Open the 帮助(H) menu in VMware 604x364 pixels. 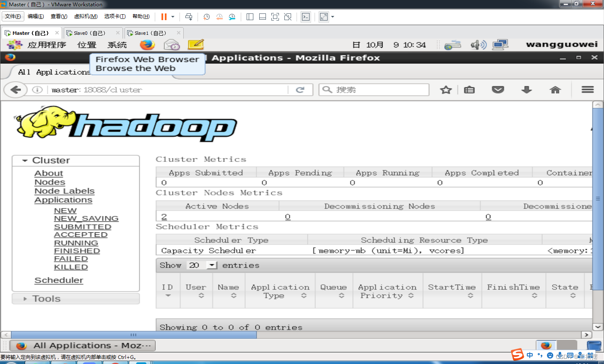(x=141, y=16)
